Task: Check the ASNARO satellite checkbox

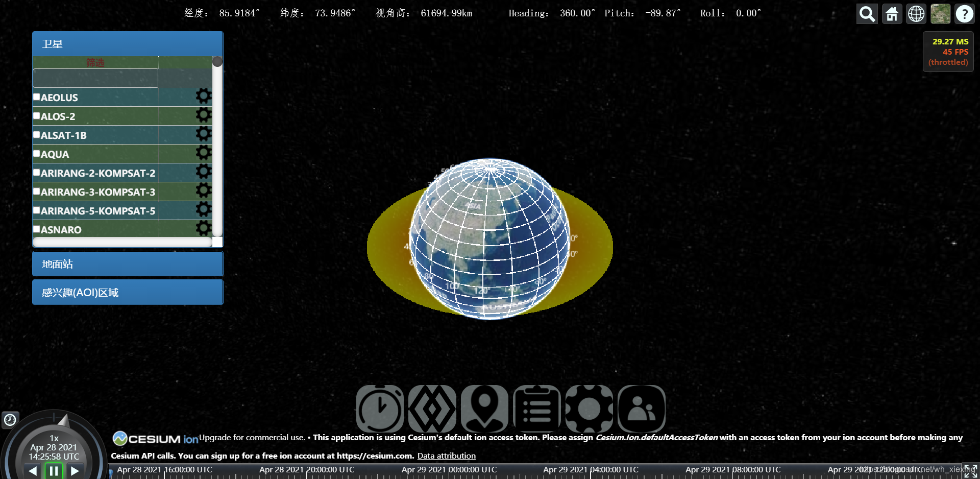Action: point(37,229)
